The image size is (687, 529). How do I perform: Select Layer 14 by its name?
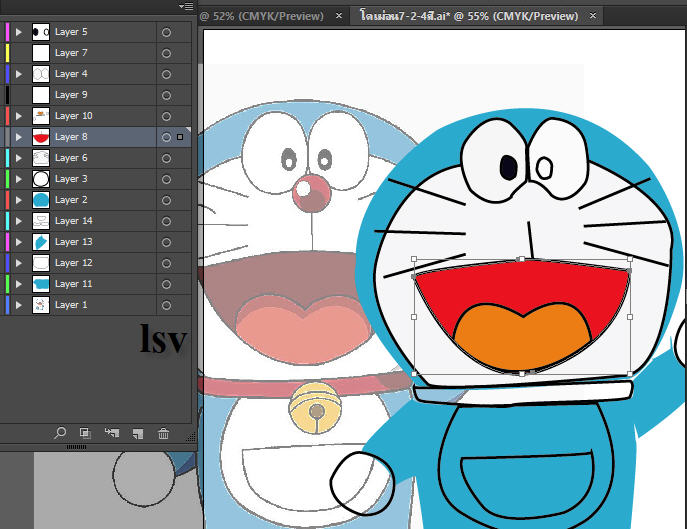[73, 221]
